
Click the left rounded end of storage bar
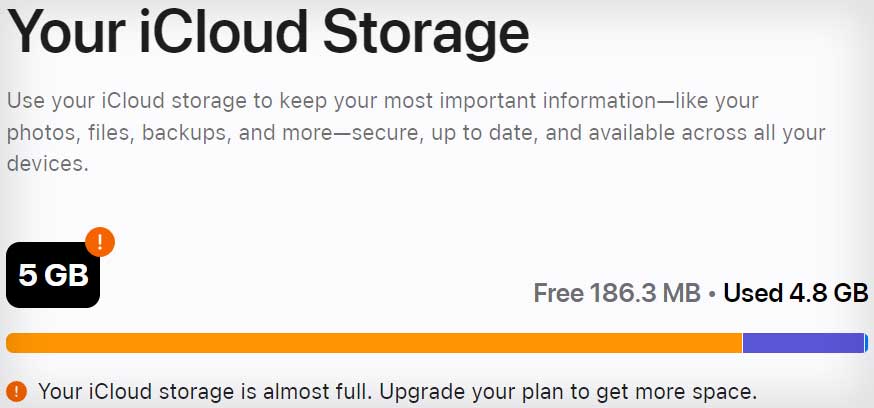point(12,343)
